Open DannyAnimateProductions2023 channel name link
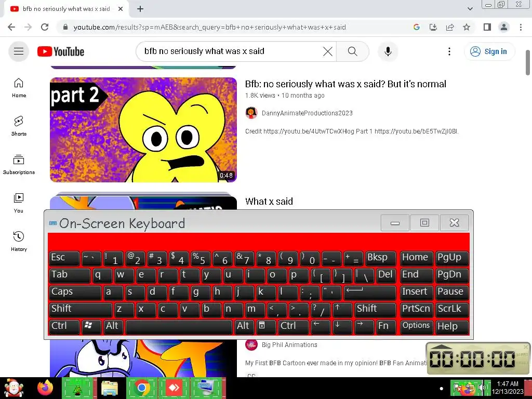532x399 pixels. pos(307,113)
